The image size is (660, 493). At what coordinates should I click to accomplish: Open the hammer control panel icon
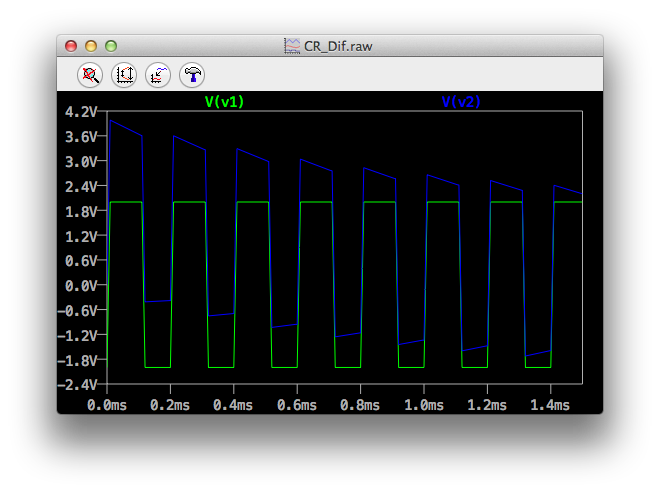coord(190,74)
